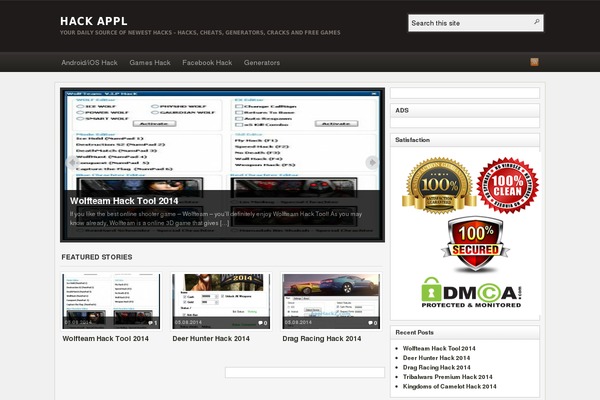This screenshot has height=400, width=600.
Task: Open recent post Tribalwars Premium Hack 2014
Action: click(x=447, y=377)
